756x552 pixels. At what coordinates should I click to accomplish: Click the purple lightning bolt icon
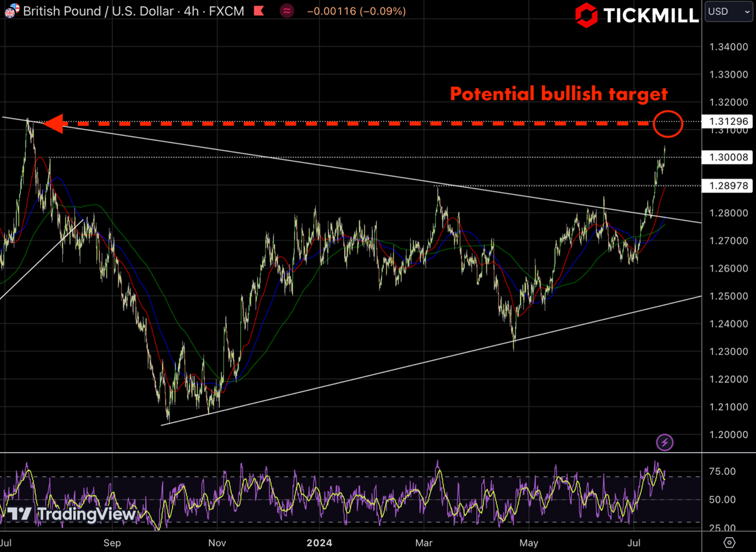[x=664, y=442]
